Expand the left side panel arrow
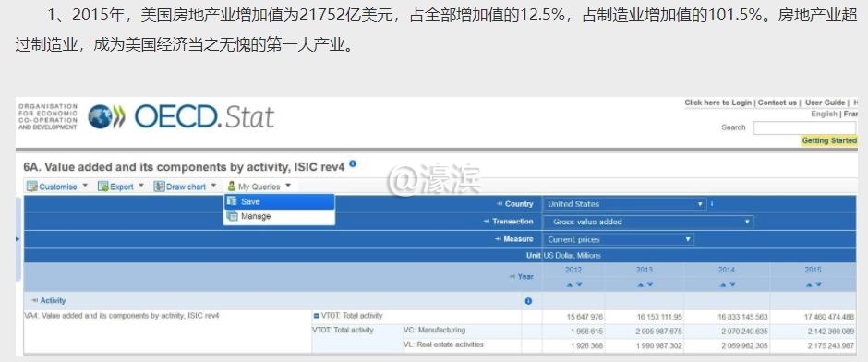 (18, 239)
